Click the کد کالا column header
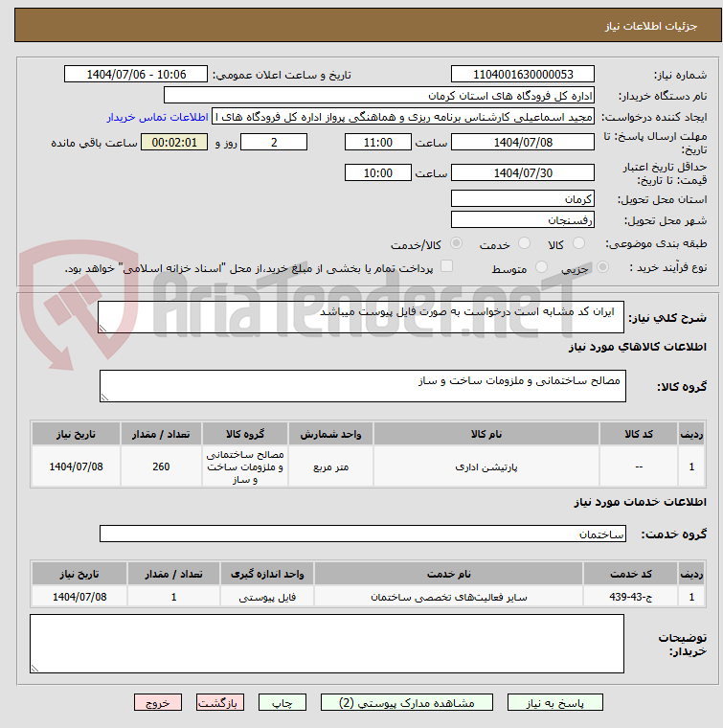Viewport: 723px width, 728px height. pos(639,434)
